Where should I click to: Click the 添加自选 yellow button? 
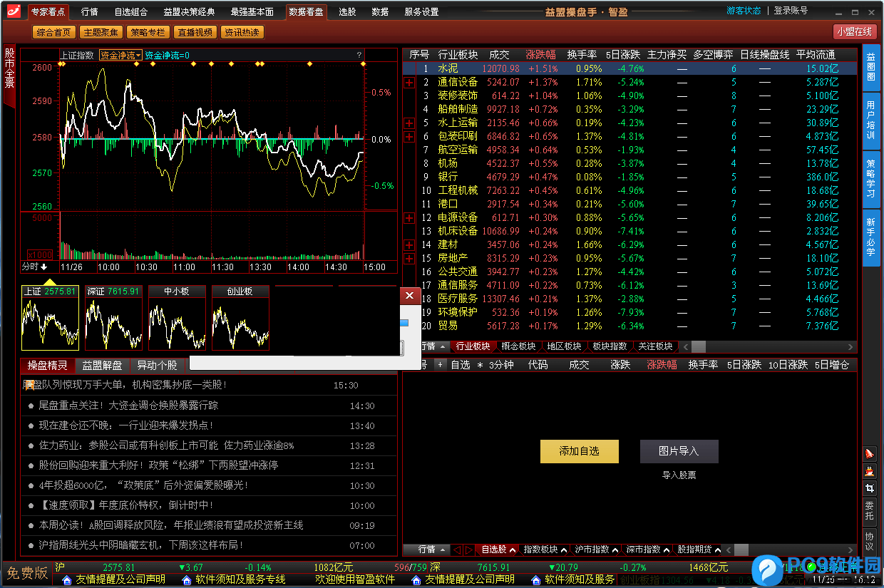pos(580,451)
